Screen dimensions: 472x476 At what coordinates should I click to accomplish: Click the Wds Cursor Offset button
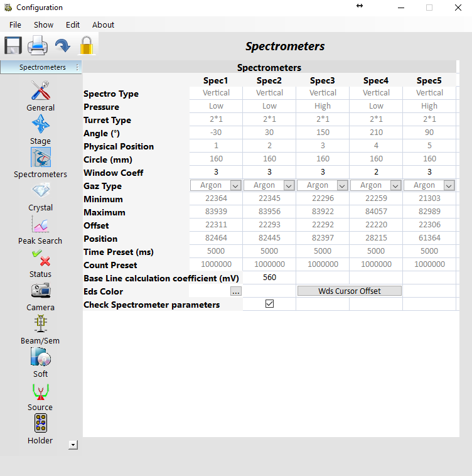coord(349,291)
